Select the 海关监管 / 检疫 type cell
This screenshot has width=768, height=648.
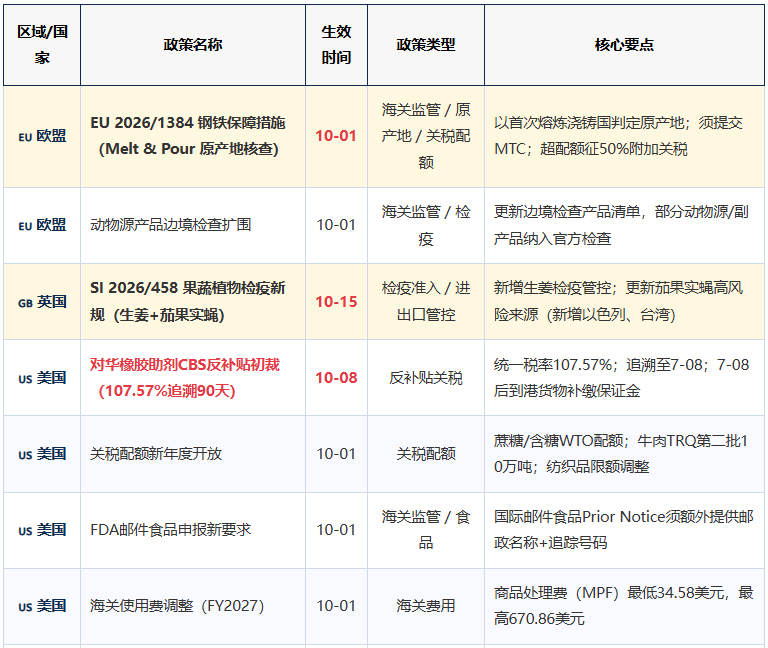pyautogui.click(x=426, y=225)
